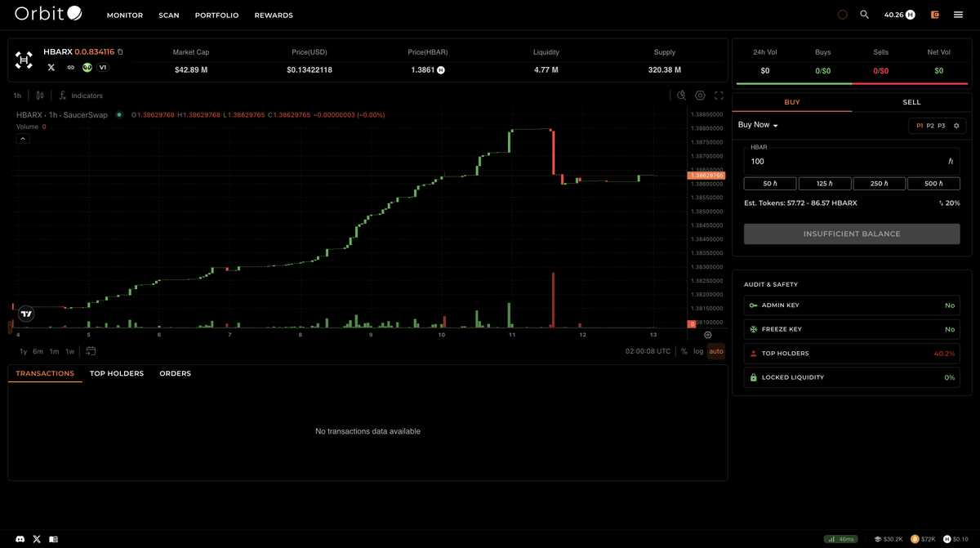This screenshot has width=980, height=548.
Task: Click the website chain-link icon under HBARX
Action: click(x=70, y=68)
